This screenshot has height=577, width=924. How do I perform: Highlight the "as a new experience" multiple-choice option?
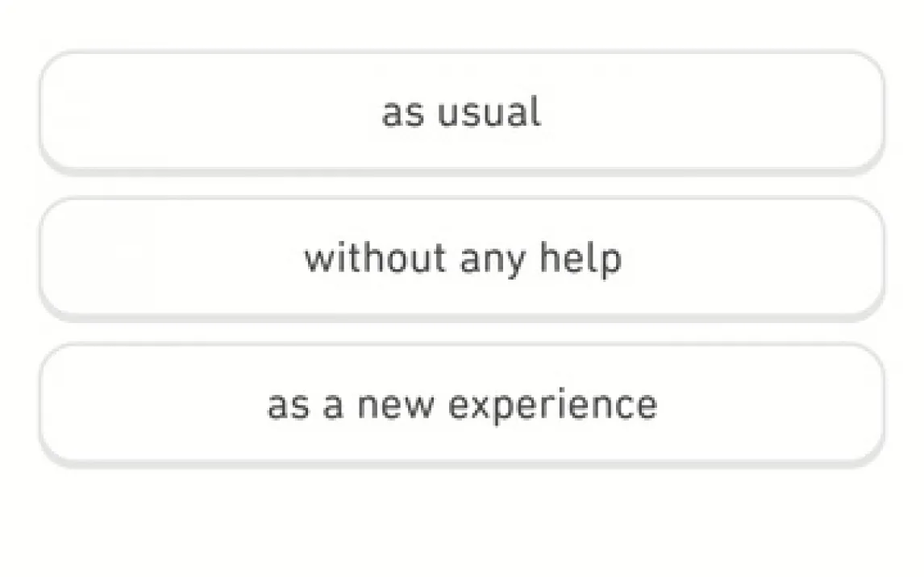tap(461, 404)
